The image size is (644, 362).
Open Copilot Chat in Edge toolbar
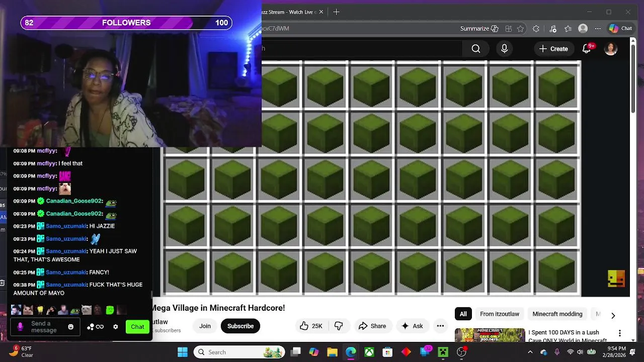(x=620, y=29)
